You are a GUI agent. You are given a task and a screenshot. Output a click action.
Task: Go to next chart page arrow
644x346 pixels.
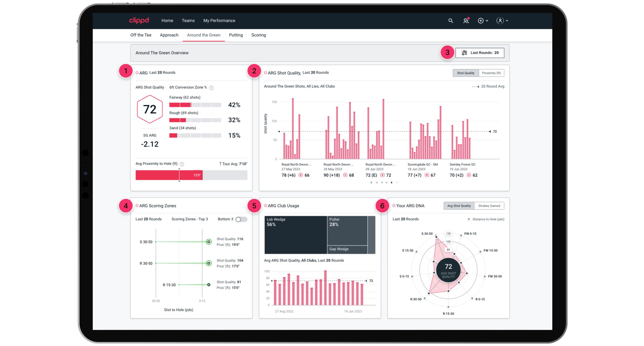tap(397, 183)
